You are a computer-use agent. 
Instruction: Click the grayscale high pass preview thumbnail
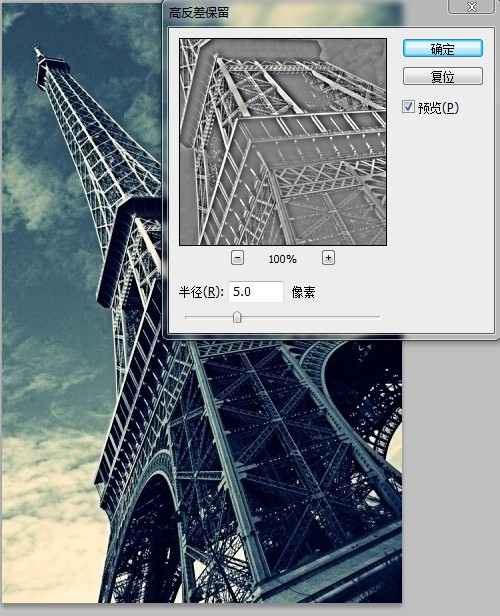coord(283,142)
